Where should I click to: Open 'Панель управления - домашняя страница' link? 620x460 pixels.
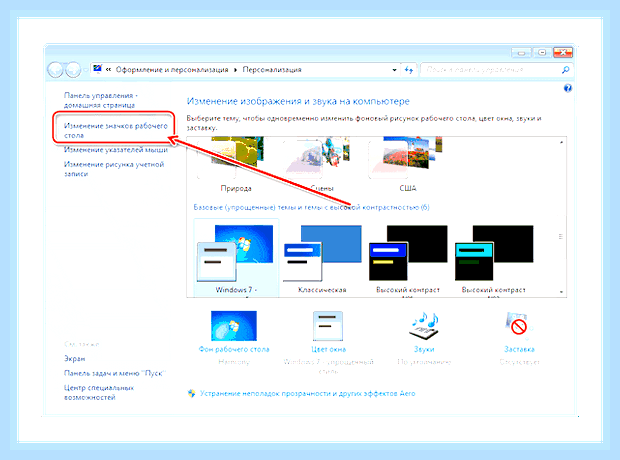point(101,100)
